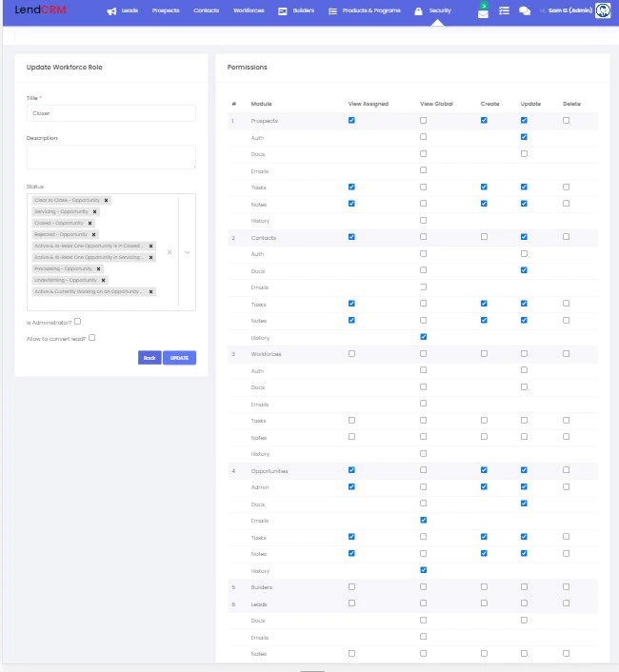Check Delete permission for Prospects
Viewport: 619px width, 672px height.
click(x=566, y=121)
